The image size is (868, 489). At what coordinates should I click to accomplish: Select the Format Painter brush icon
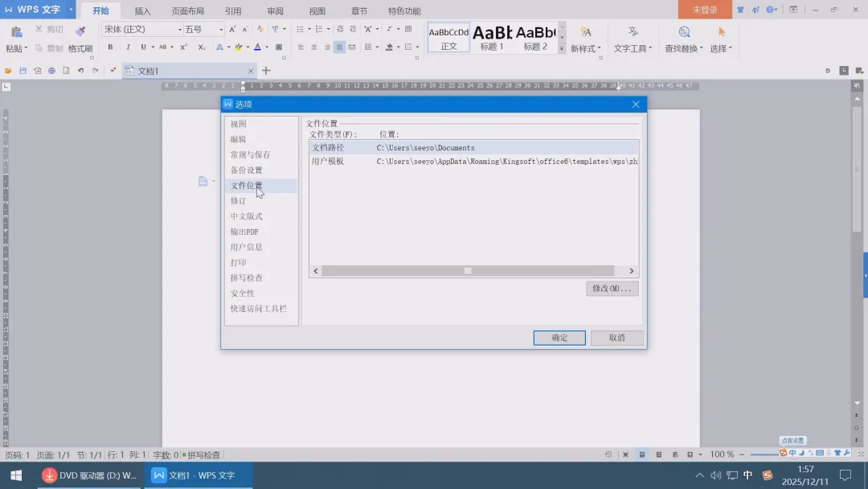(80, 31)
